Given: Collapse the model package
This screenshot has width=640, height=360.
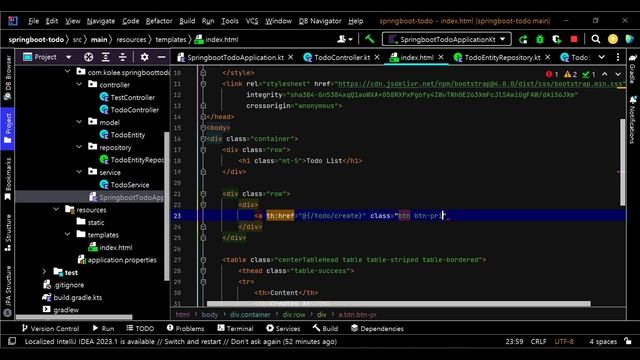Looking at the screenshot, I should pyautogui.click(x=79, y=122).
